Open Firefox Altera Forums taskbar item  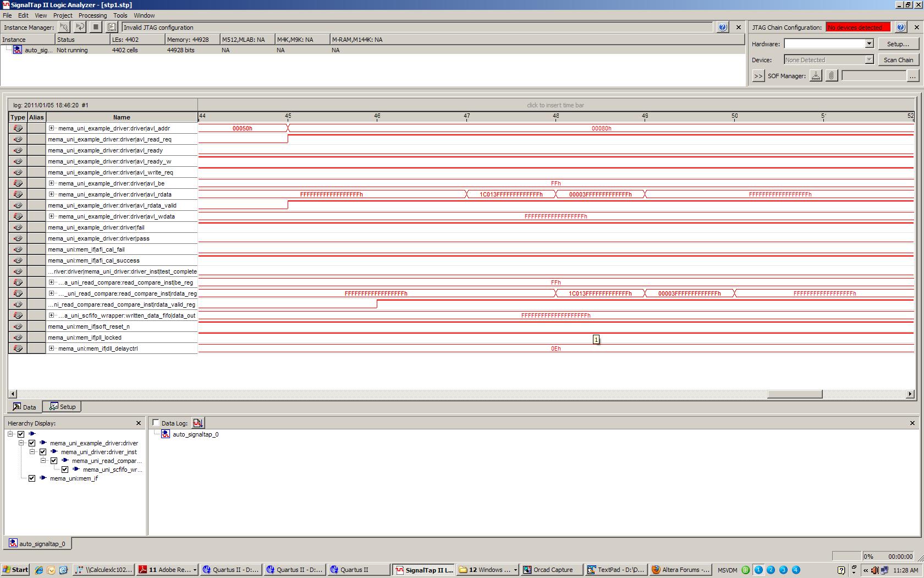[680, 570]
